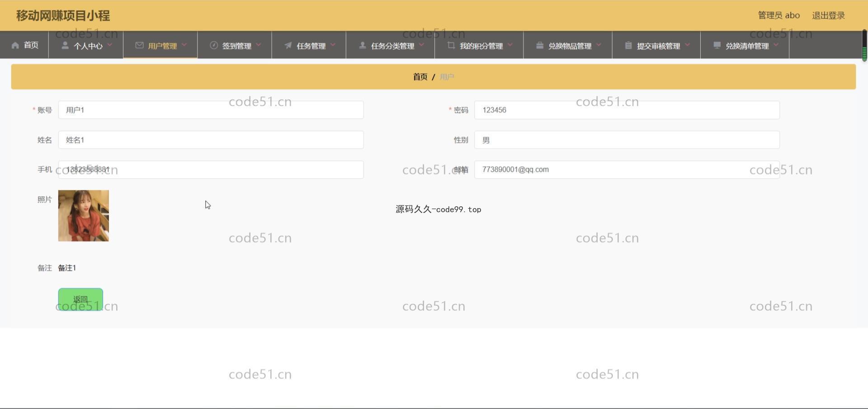Open the 任务管理 menu label
This screenshot has width=868, height=409.
[311, 46]
